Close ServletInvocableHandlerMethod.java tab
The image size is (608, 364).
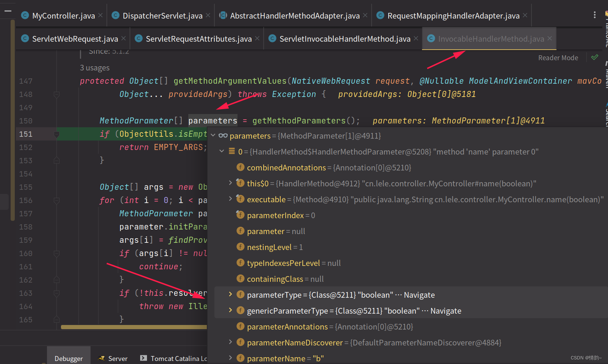416,38
